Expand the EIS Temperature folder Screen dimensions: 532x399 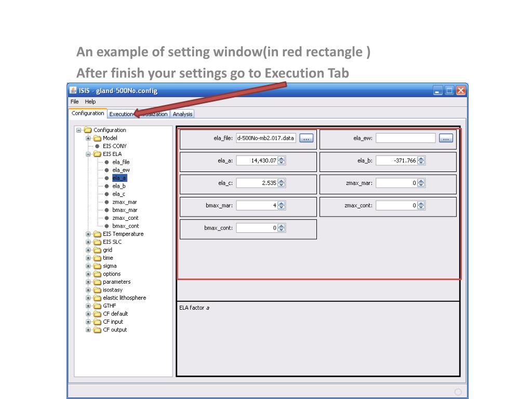click(88, 234)
